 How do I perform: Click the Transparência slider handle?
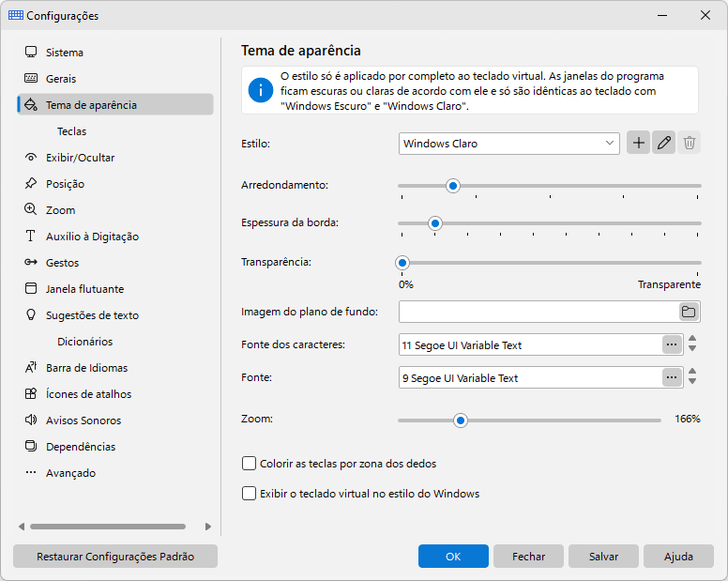point(402,263)
